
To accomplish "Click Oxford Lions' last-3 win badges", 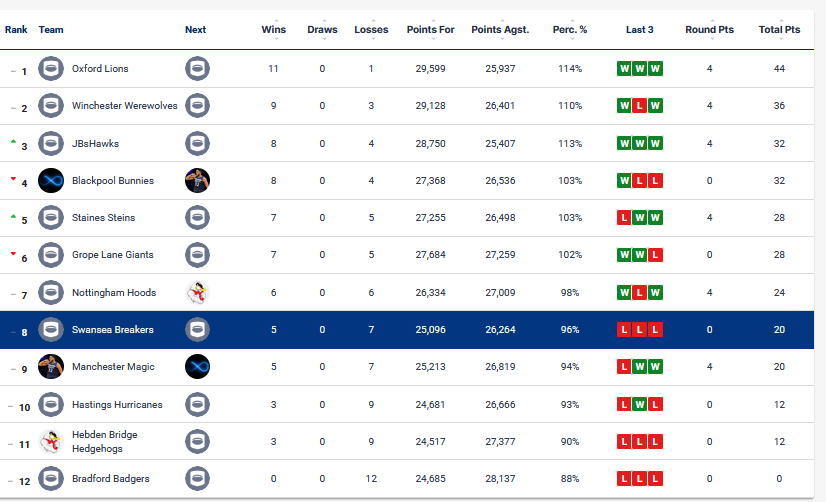I will (640, 68).
